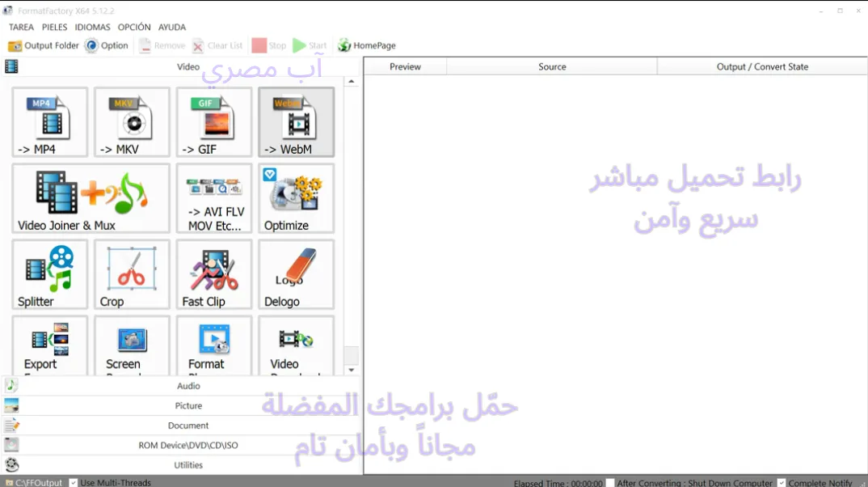868x487 pixels.
Task: Open the OPCIÓN menu
Action: tap(134, 28)
